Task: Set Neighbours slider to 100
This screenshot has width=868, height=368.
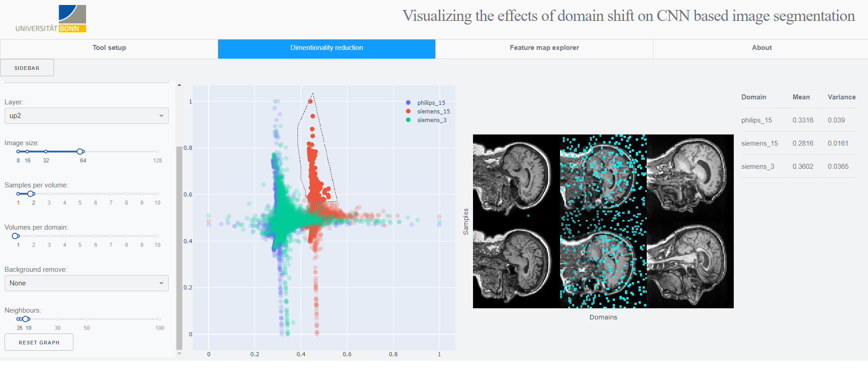Action: click(x=160, y=319)
